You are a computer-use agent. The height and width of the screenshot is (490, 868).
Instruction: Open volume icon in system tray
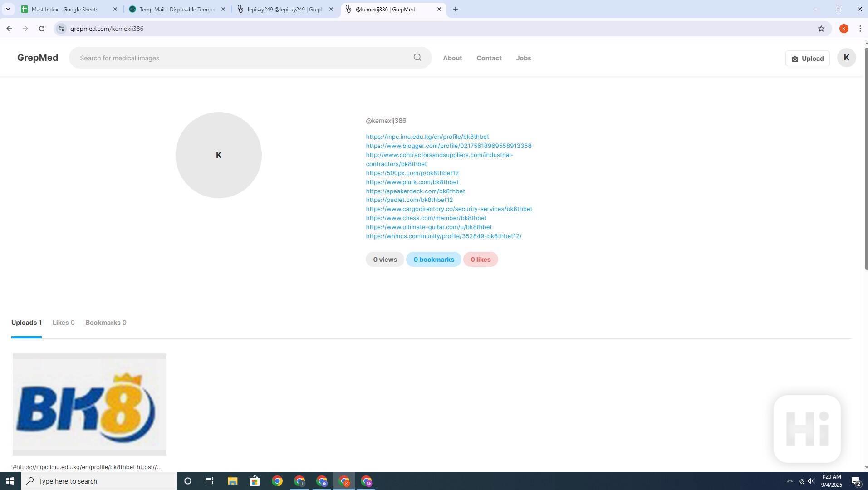click(811, 481)
